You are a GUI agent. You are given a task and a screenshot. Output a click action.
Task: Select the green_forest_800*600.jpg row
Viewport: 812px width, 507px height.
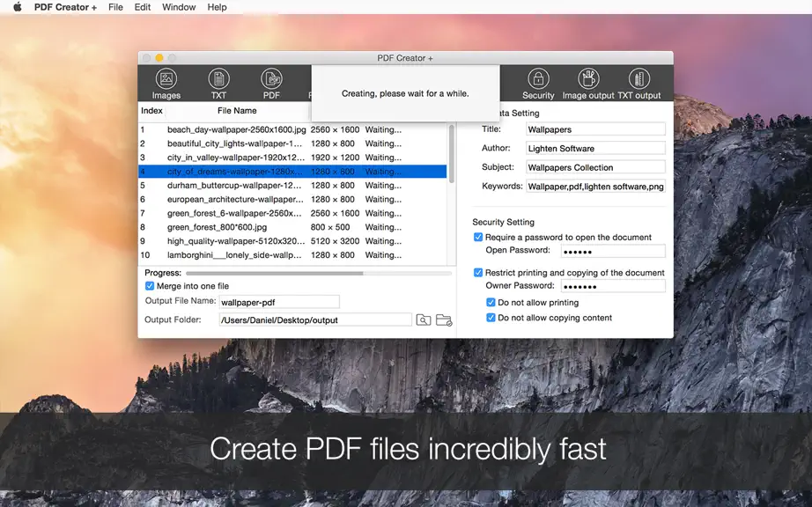point(292,227)
